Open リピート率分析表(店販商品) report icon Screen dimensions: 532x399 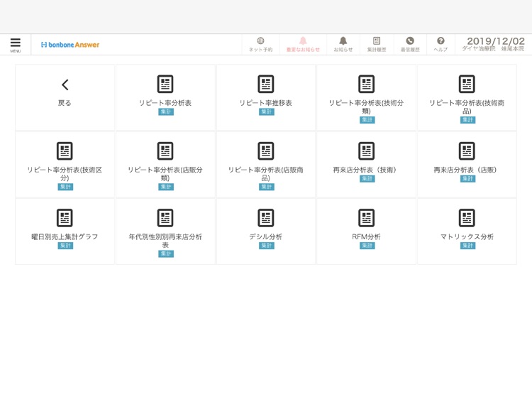tap(266, 151)
